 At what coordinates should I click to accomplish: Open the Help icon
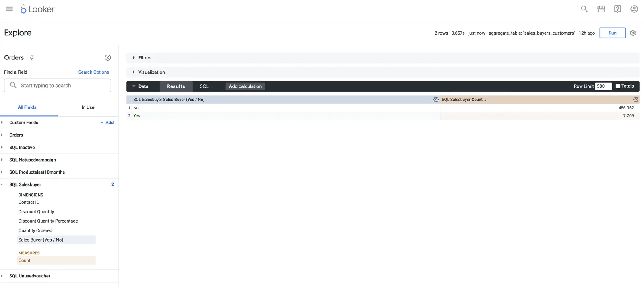617,9
